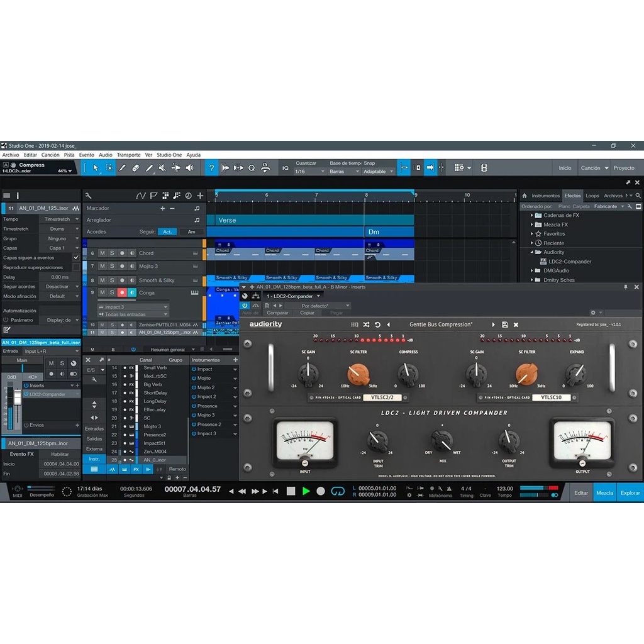Toggle loop mode in transport
The image size is (644, 644).
tap(338, 491)
